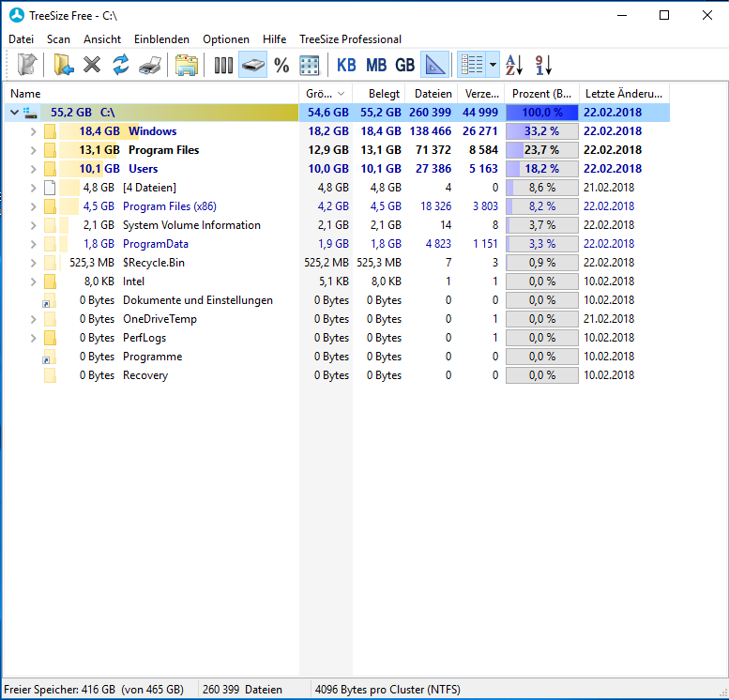
Task: Open the Ansicht menu
Action: click(x=102, y=39)
